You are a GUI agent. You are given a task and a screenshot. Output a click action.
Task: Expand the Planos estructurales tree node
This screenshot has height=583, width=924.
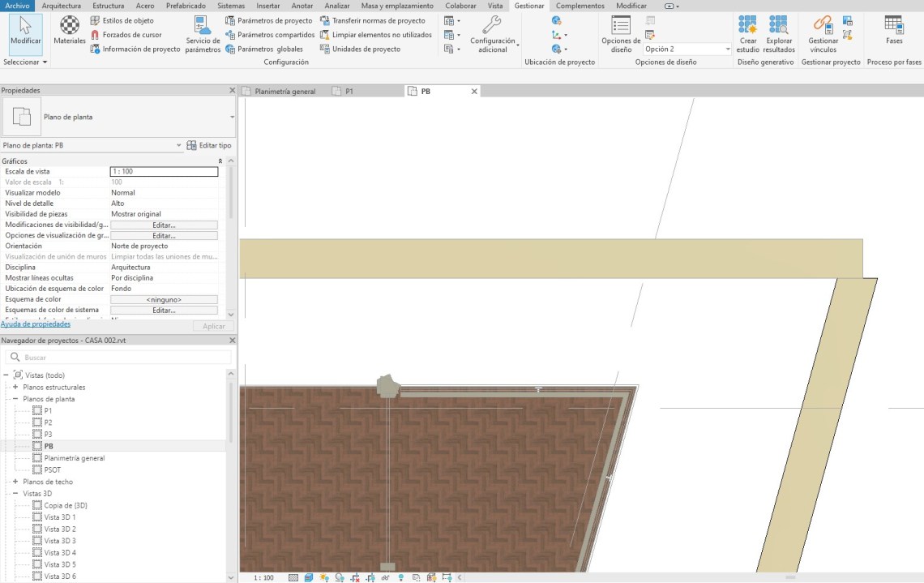pos(15,388)
